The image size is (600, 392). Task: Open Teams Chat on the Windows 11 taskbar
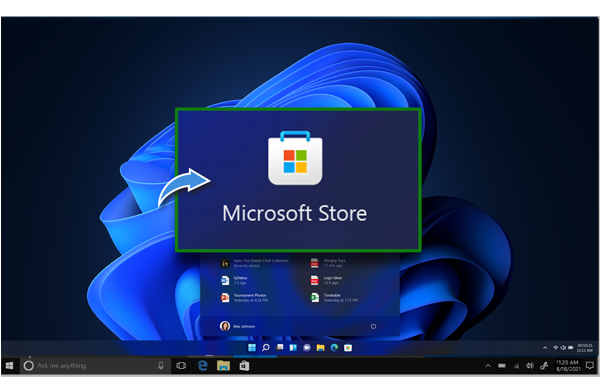click(307, 347)
